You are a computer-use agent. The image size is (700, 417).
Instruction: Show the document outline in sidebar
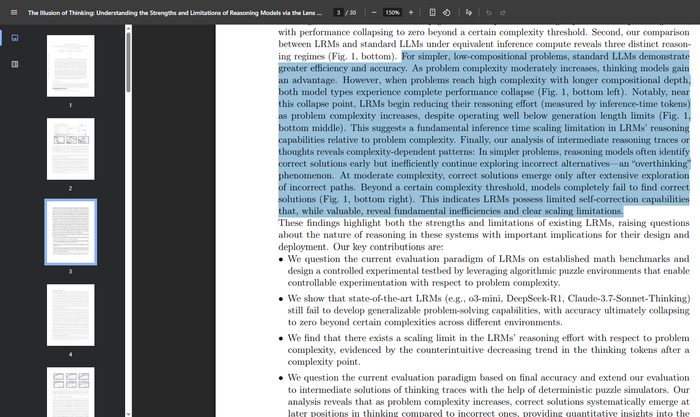15,64
